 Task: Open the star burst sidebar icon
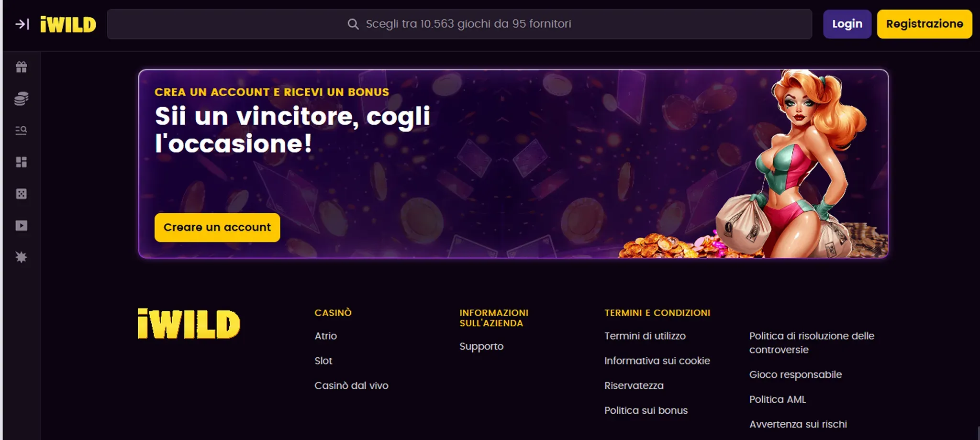tap(21, 257)
